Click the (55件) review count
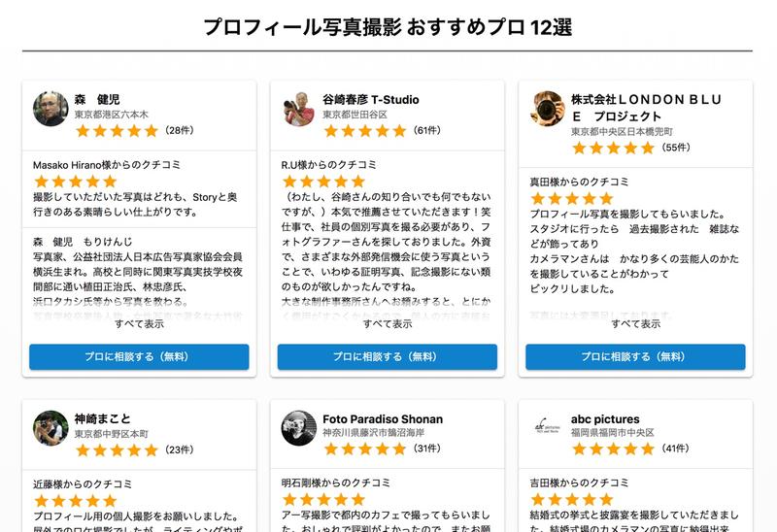777x532 pixels. (x=675, y=148)
